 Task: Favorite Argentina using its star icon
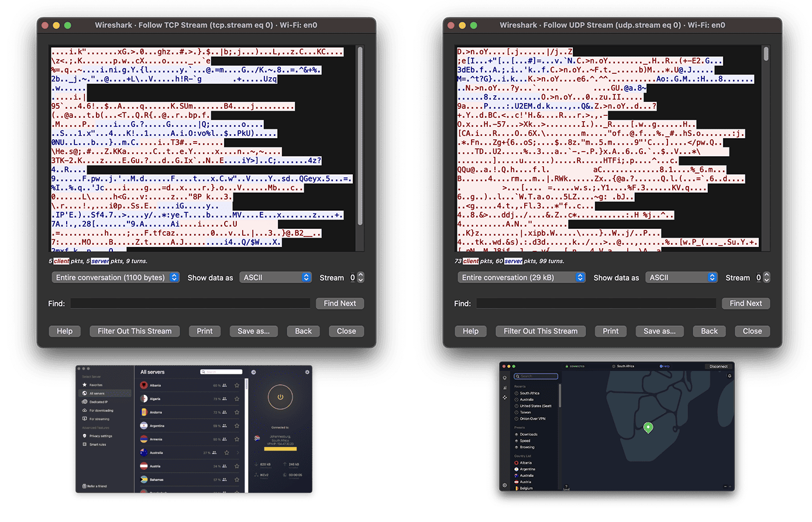pos(236,426)
